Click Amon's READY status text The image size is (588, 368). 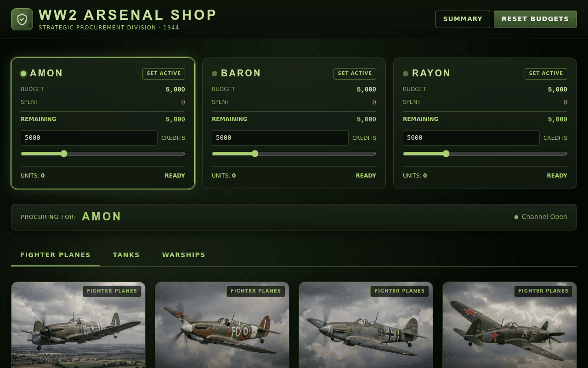pos(175,176)
